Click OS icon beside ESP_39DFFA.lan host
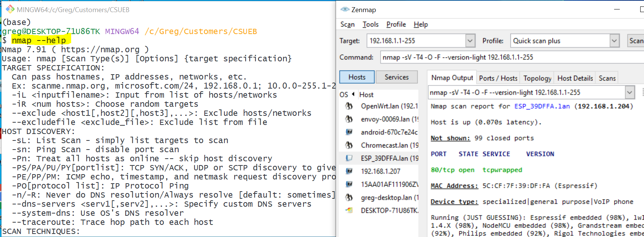This screenshot has width=644, height=237. point(349,158)
